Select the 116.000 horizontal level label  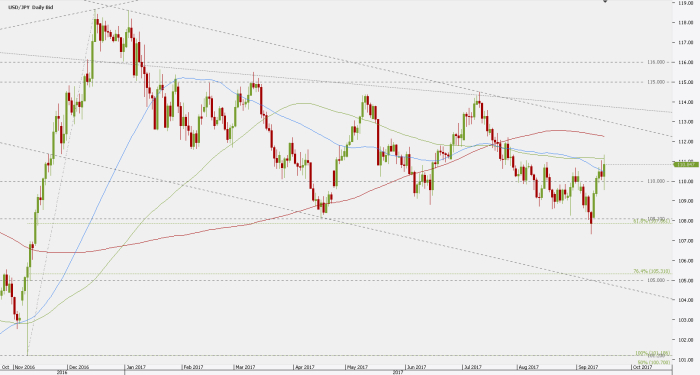pos(656,62)
